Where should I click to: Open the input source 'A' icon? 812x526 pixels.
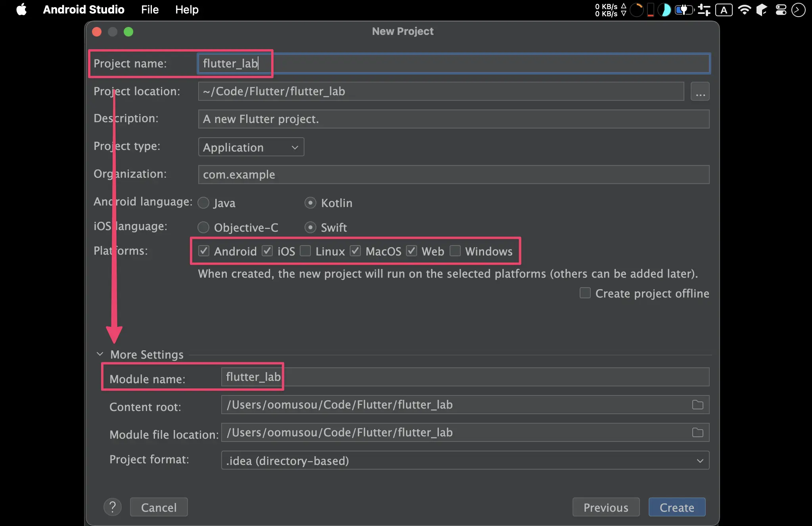point(724,10)
